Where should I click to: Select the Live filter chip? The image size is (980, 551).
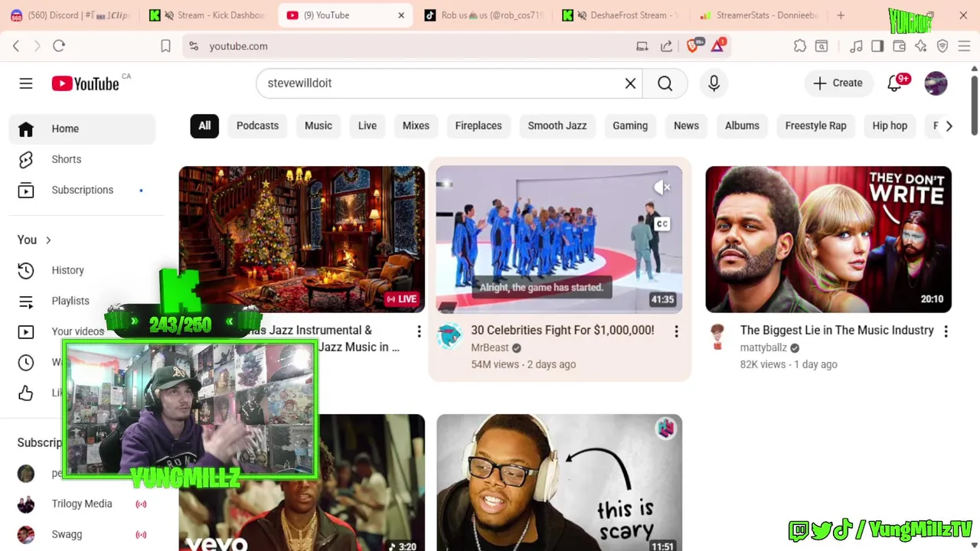pos(367,126)
